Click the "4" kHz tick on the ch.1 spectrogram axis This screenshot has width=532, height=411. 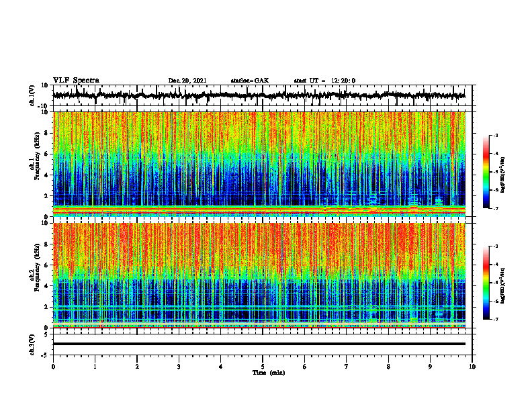(x=46, y=175)
